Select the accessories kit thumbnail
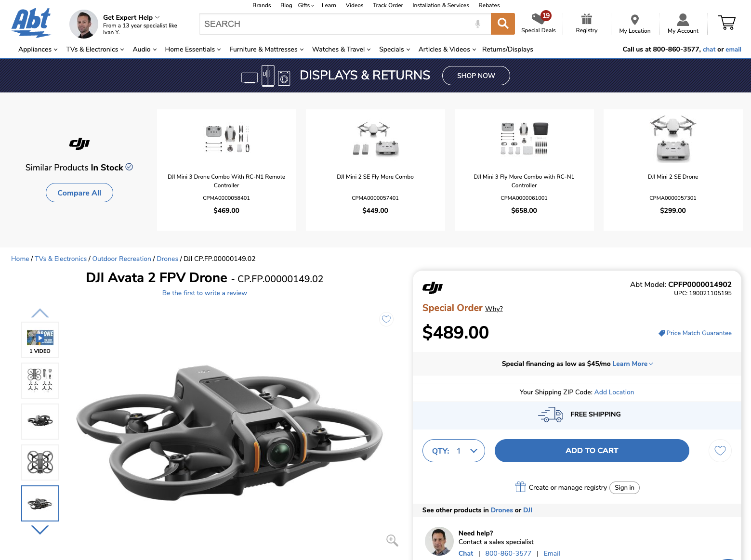This screenshot has height=560, width=751. tap(40, 380)
